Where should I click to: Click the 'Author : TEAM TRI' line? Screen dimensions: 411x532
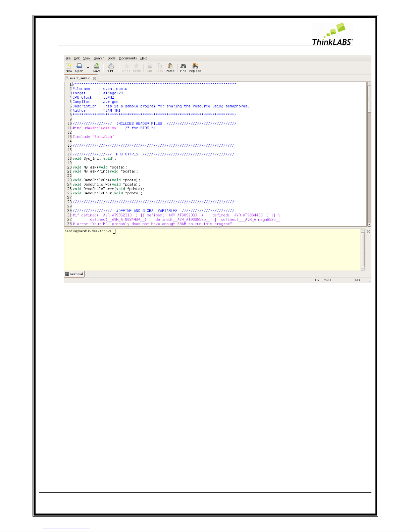click(x=96, y=111)
